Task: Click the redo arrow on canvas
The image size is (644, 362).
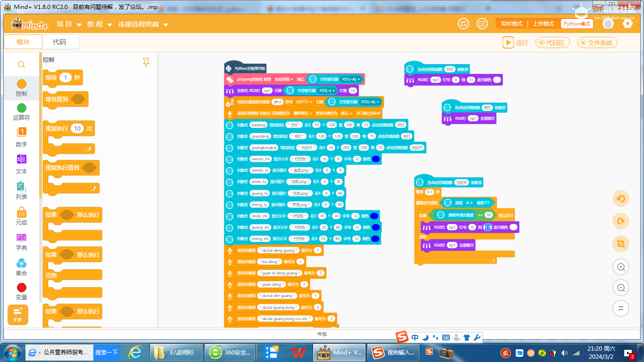Action: click(621, 221)
